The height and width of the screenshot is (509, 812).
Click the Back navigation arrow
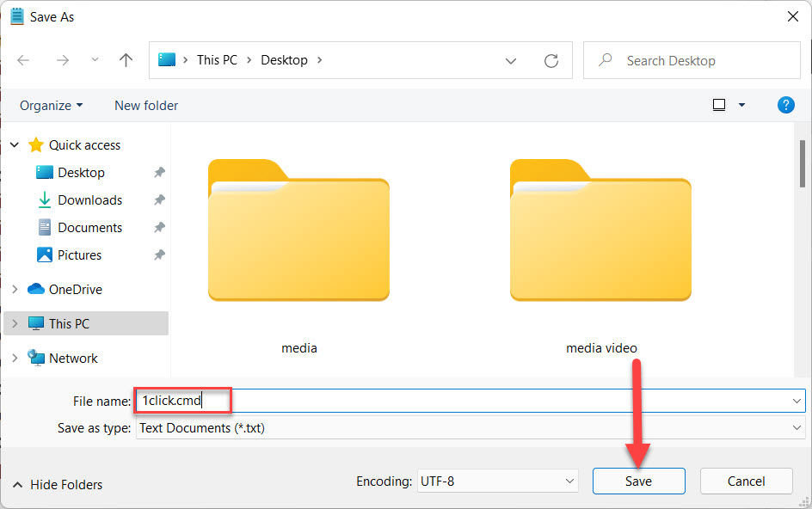[x=23, y=60]
